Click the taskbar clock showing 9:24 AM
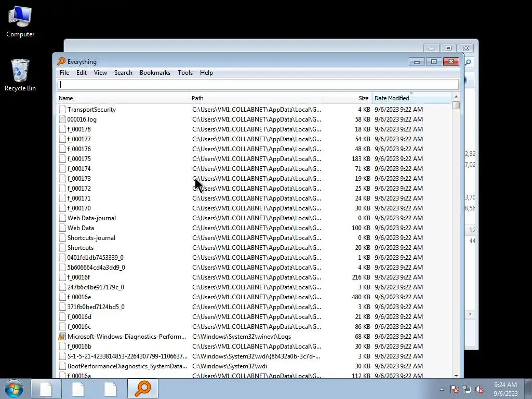Viewport: 532px width, 399px height. [x=505, y=389]
